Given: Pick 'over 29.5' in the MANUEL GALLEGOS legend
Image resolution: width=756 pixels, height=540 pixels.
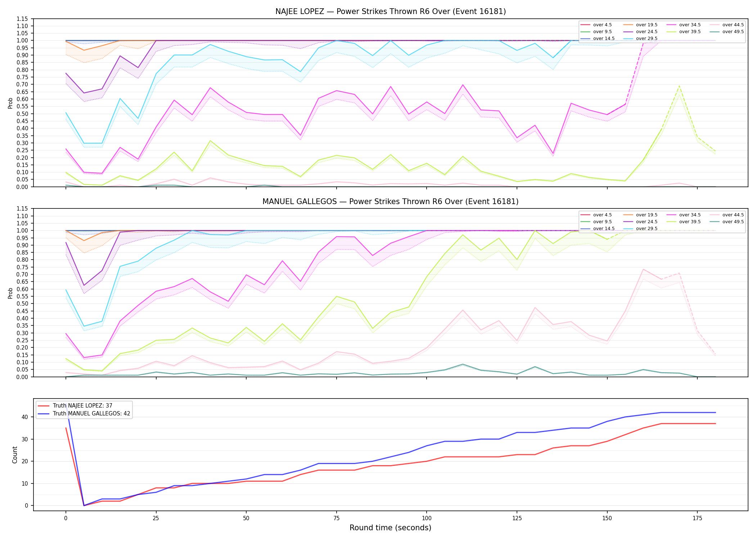Looking at the screenshot, I should point(640,229).
